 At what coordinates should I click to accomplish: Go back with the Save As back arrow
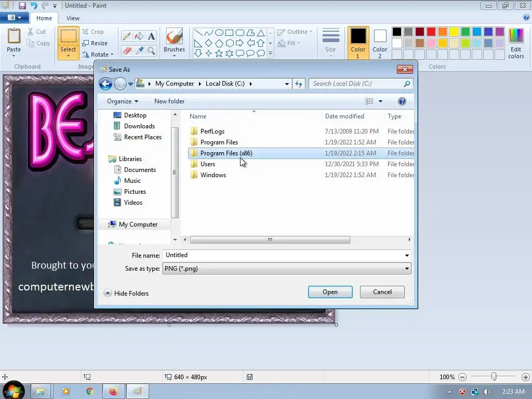(x=106, y=84)
